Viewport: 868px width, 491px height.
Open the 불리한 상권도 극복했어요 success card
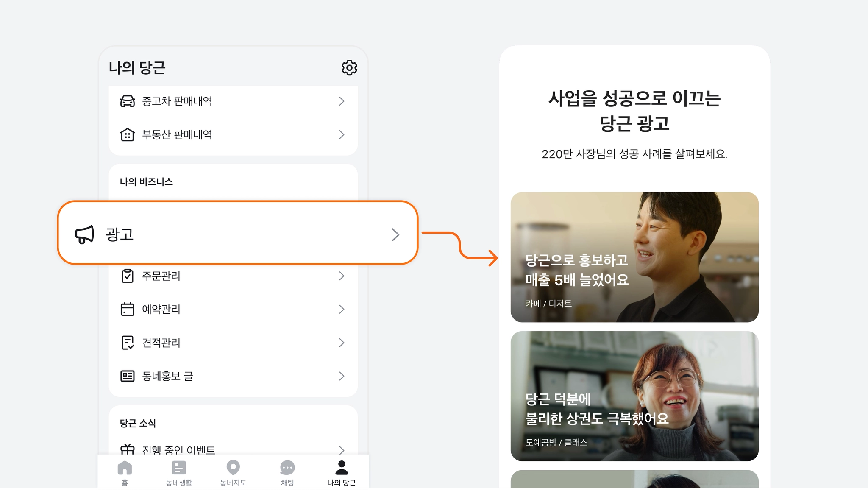[634, 396]
